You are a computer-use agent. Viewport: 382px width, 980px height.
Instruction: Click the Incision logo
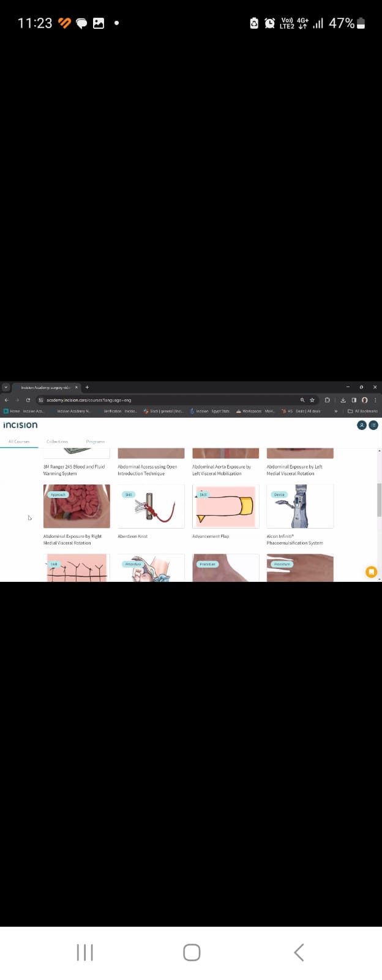pos(20,425)
